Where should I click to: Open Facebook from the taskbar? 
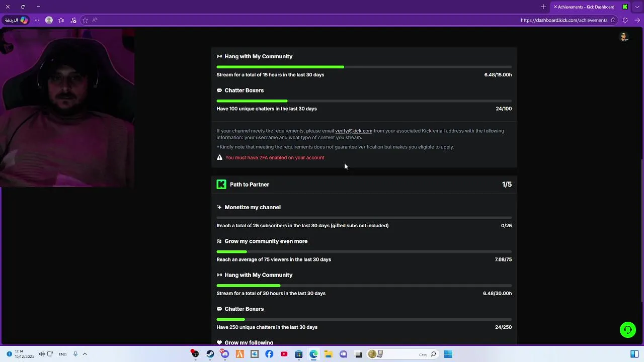[x=269, y=354]
